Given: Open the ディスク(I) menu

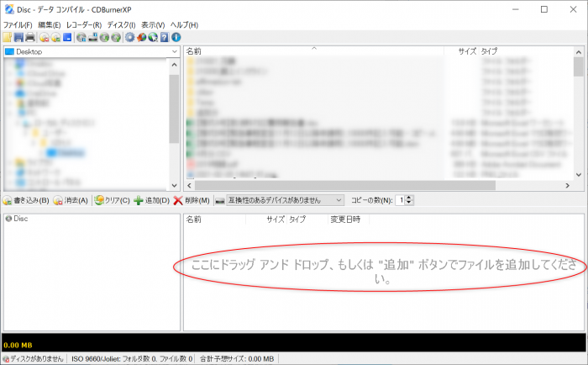Looking at the screenshot, I should coord(121,24).
